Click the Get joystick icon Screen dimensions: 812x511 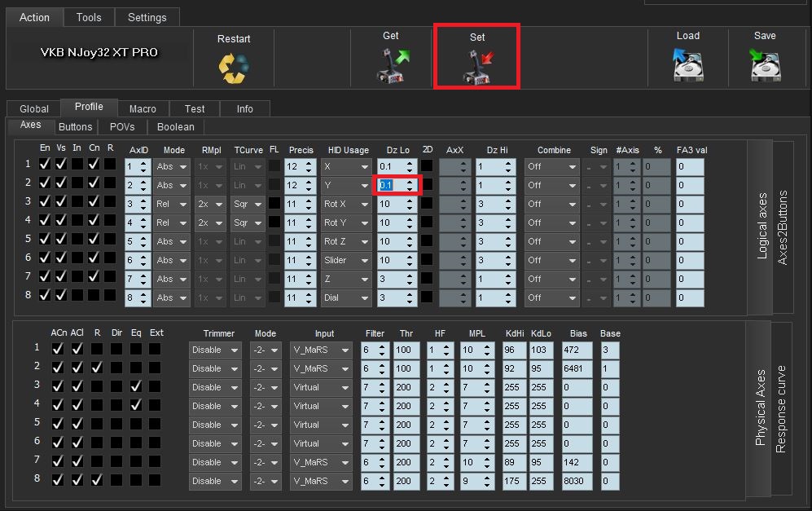click(x=392, y=65)
